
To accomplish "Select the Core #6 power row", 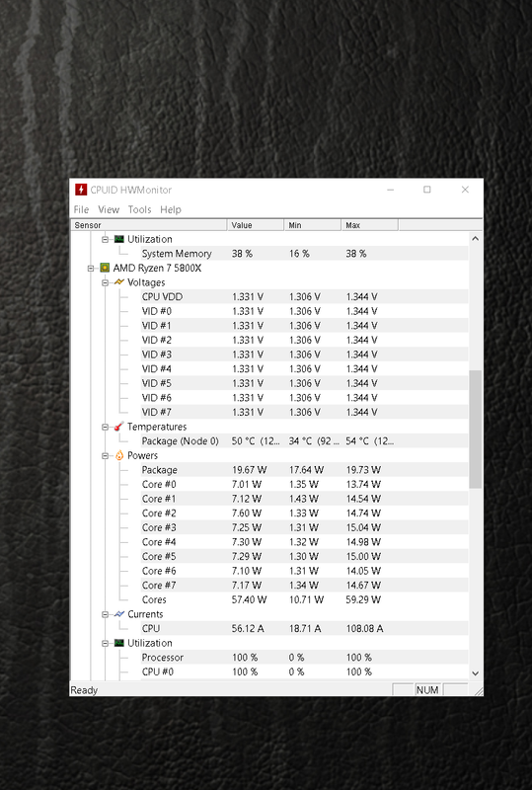I will pyautogui.click(x=304, y=572).
